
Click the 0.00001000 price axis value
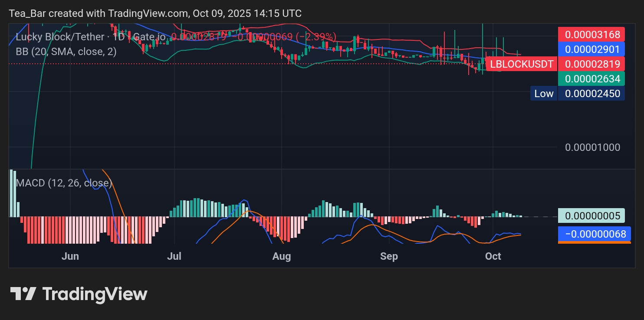592,147
